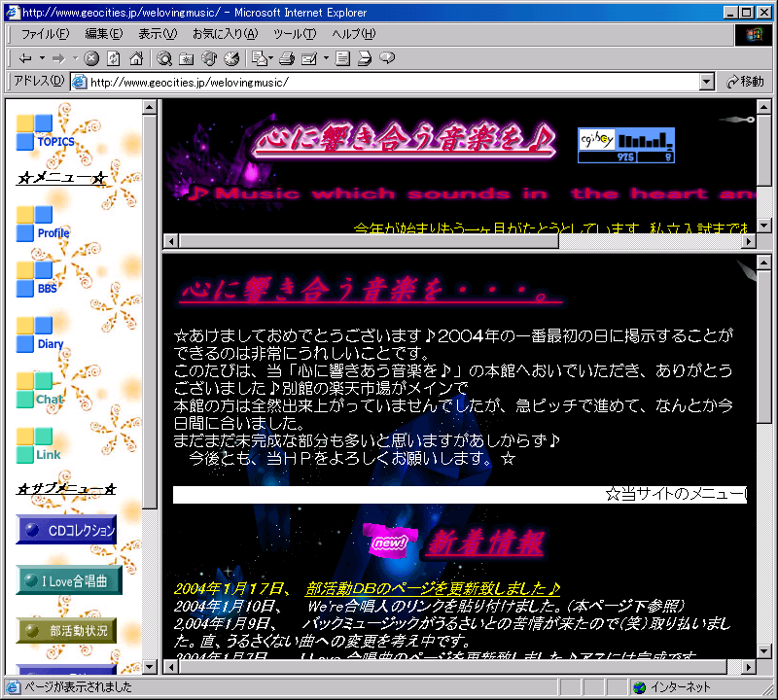
Task: Go to Home page icon
Action: [136, 58]
